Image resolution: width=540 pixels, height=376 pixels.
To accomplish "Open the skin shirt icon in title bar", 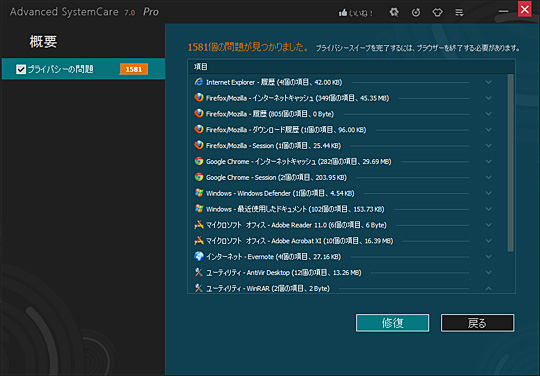I will point(437,13).
